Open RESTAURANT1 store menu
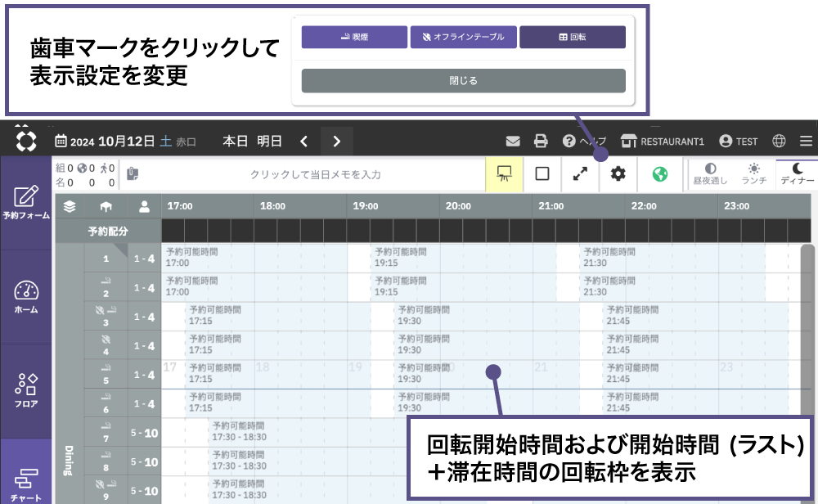This screenshot has width=818, height=504. point(663,142)
